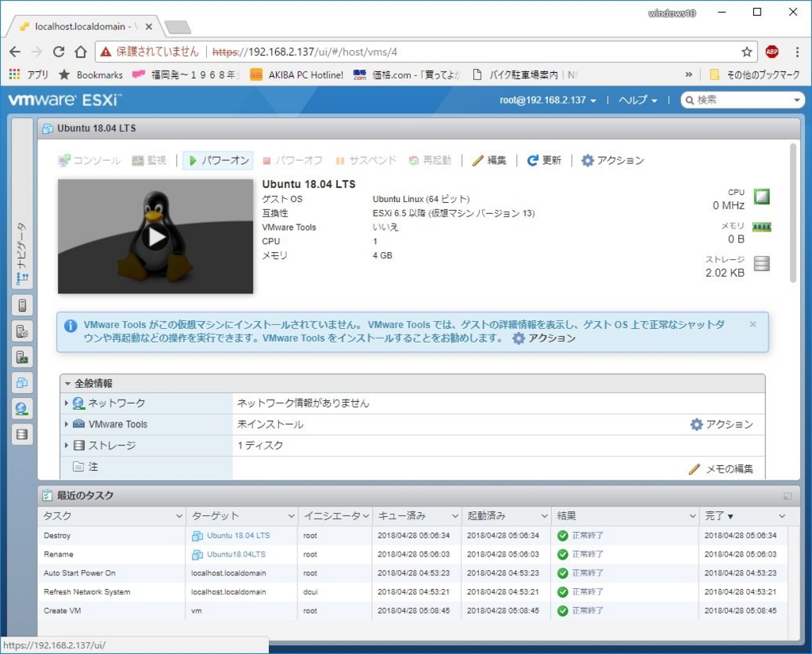Open Ubuntu 18.04 LTS target link in Destroy row
Screen dimensions: 812x654
click(x=238, y=536)
